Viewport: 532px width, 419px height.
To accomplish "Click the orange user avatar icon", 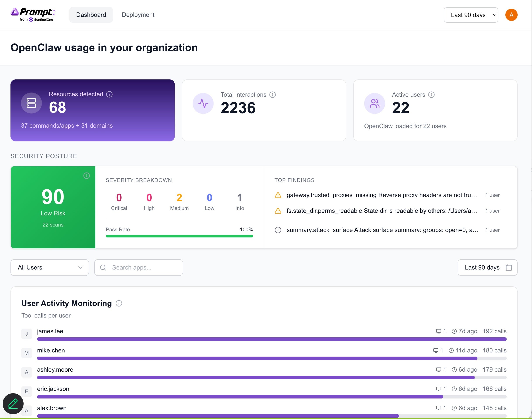I will click(x=511, y=15).
